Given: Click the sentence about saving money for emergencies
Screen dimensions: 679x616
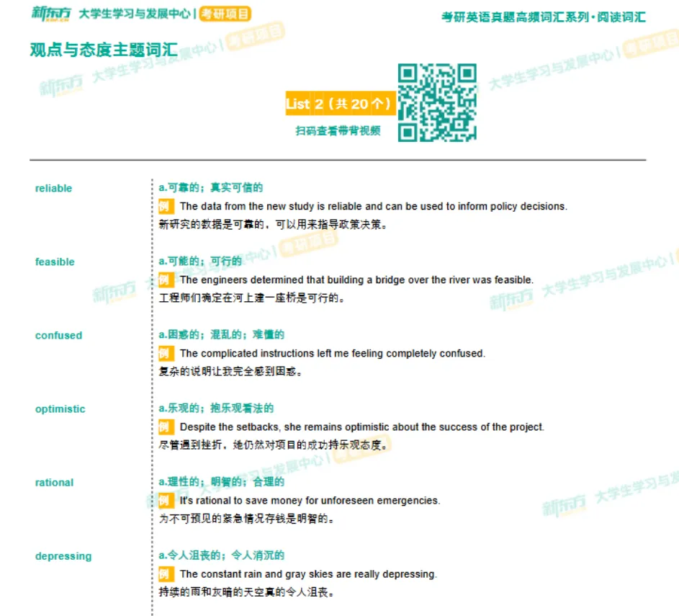Looking at the screenshot, I should click(x=310, y=501).
